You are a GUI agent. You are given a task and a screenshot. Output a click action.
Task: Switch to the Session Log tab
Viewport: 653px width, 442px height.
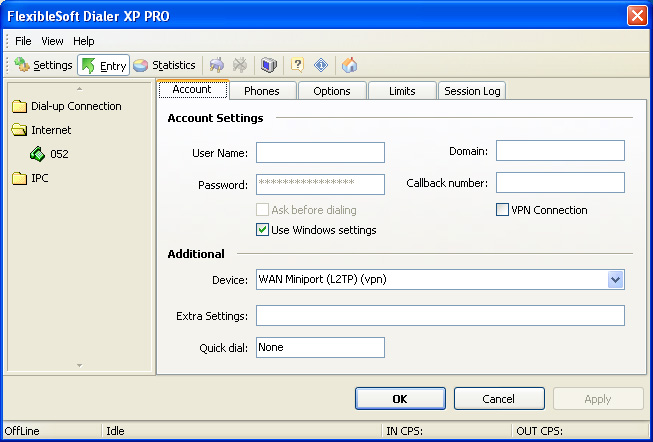[472, 91]
